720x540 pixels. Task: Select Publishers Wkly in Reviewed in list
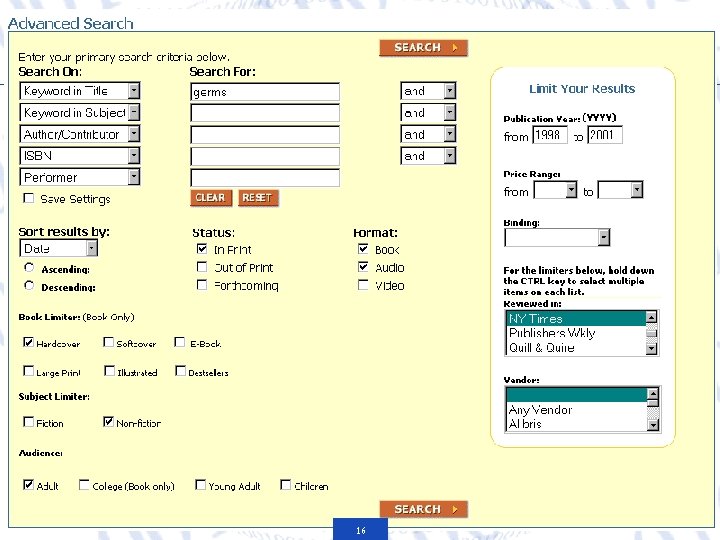576,333
